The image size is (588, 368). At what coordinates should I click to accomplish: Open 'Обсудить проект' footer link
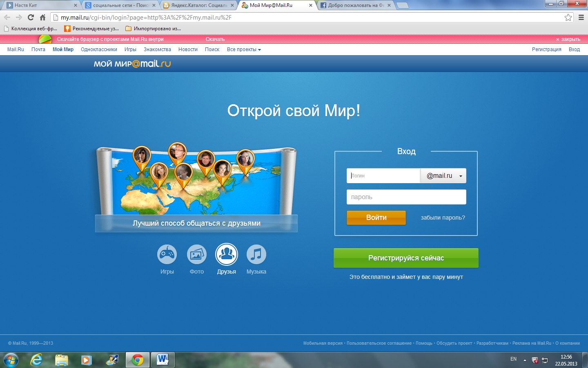click(x=454, y=343)
